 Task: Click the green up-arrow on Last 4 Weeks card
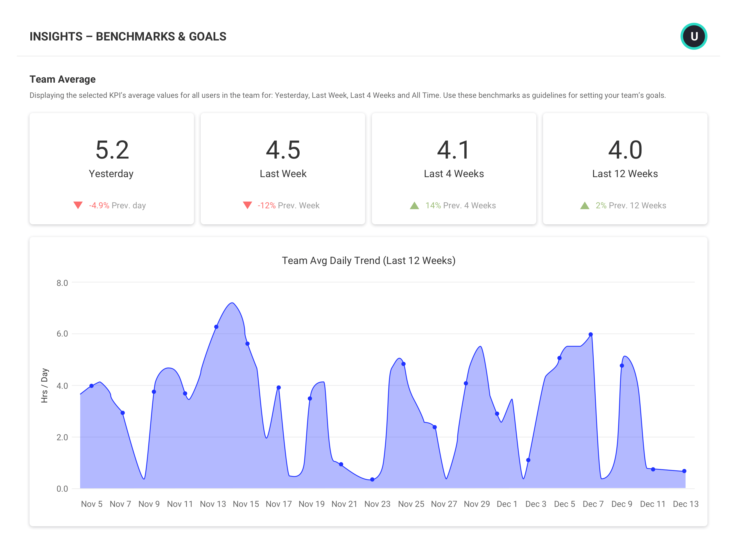tap(415, 205)
